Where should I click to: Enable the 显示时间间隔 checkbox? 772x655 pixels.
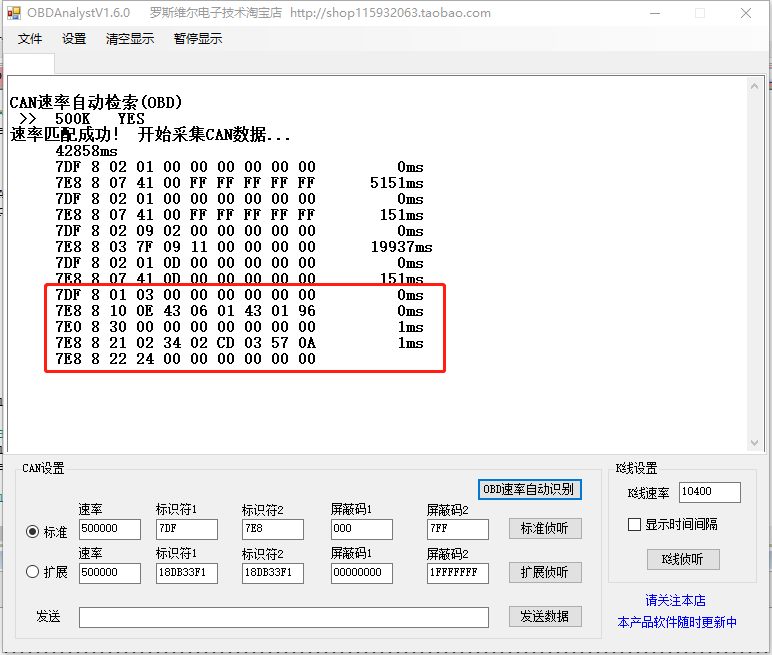(634, 524)
